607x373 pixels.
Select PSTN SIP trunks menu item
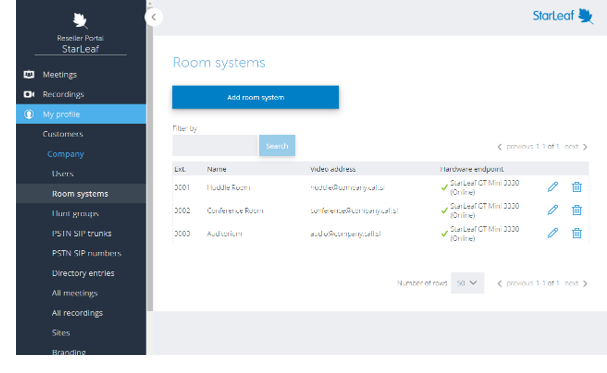pyautogui.click(x=82, y=233)
